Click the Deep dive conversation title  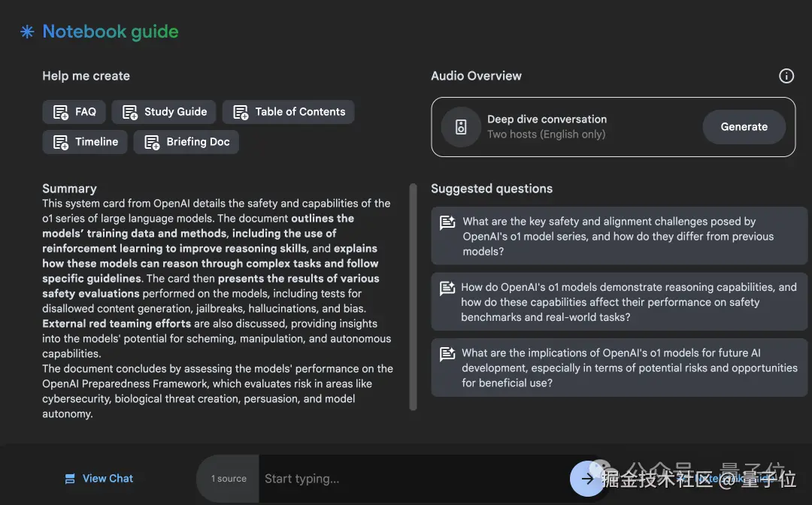coord(547,119)
